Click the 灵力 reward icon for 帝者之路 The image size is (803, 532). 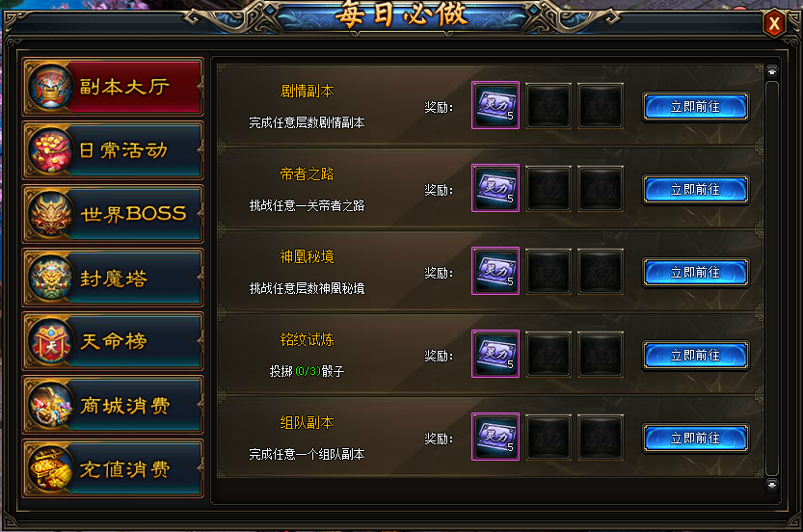(495, 188)
